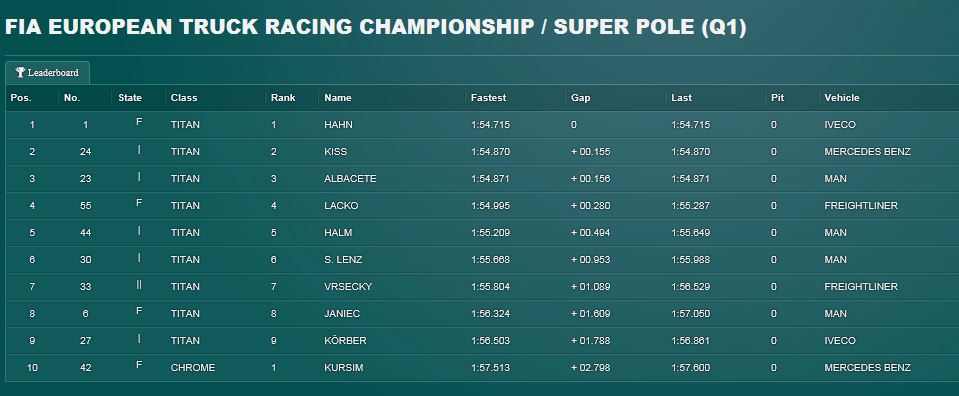Click the F state flag for HAHN
This screenshot has height=396, width=959.
click(139, 122)
